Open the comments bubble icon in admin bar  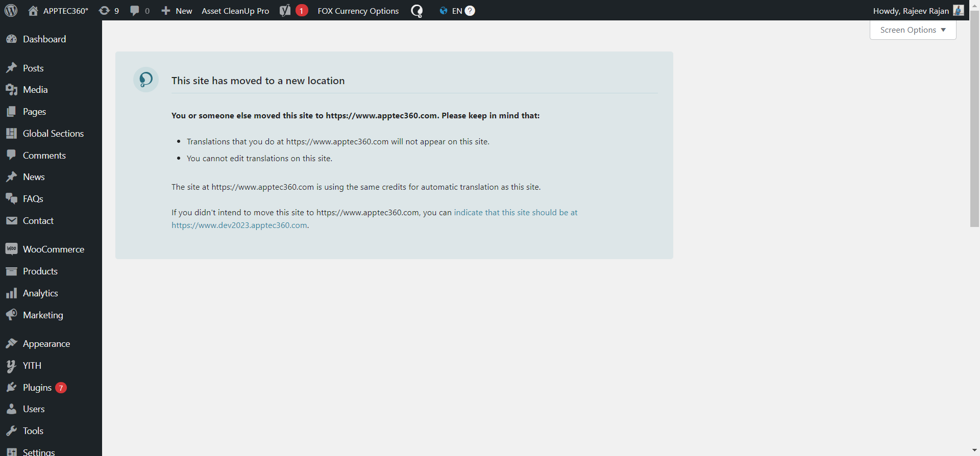pos(135,11)
